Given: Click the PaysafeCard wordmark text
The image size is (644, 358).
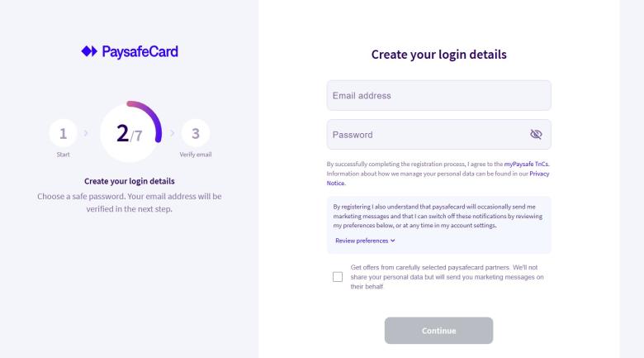Looking at the screenshot, I should pyautogui.click(x=140, y=52).
